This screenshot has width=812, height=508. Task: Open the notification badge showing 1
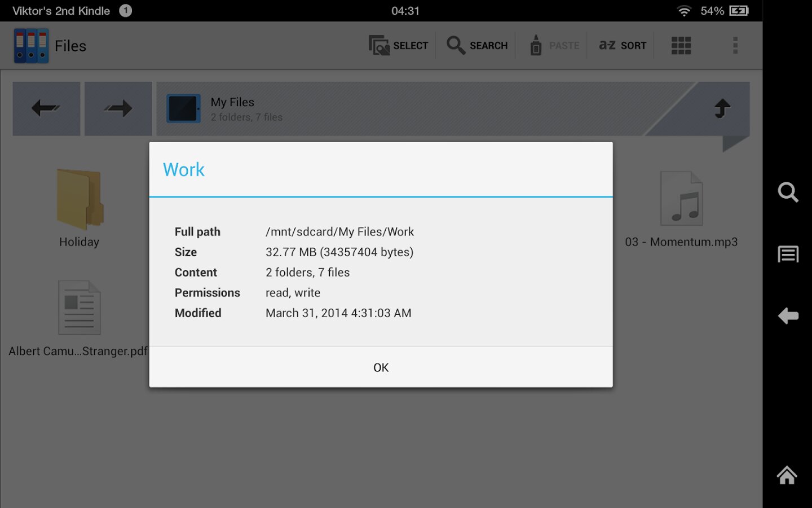tap(126, 11)
